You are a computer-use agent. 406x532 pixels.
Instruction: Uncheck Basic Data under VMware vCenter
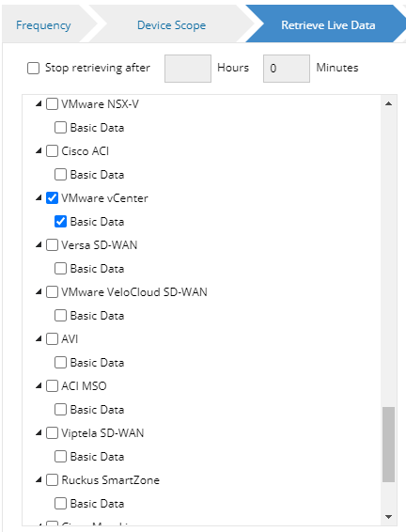point(60,222)
